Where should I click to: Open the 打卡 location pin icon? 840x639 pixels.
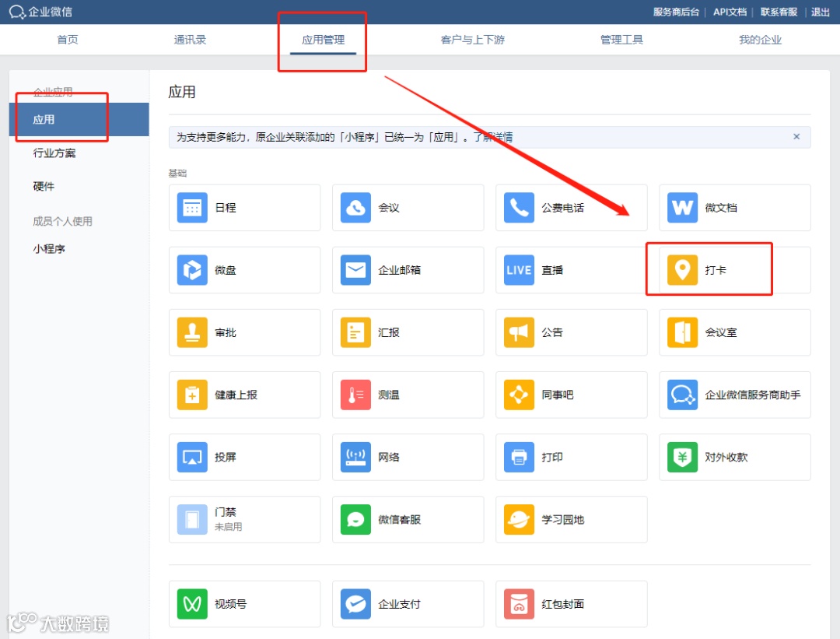point(682,270)
